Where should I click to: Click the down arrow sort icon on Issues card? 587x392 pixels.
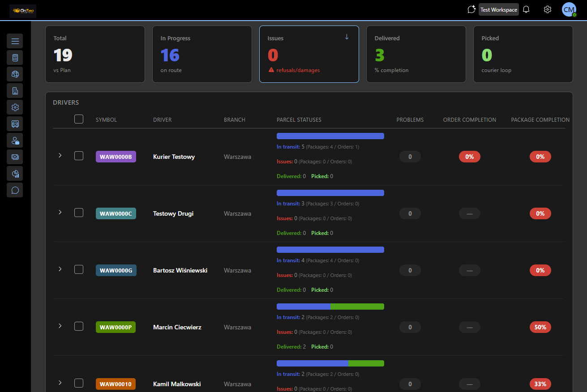(347, 37)
